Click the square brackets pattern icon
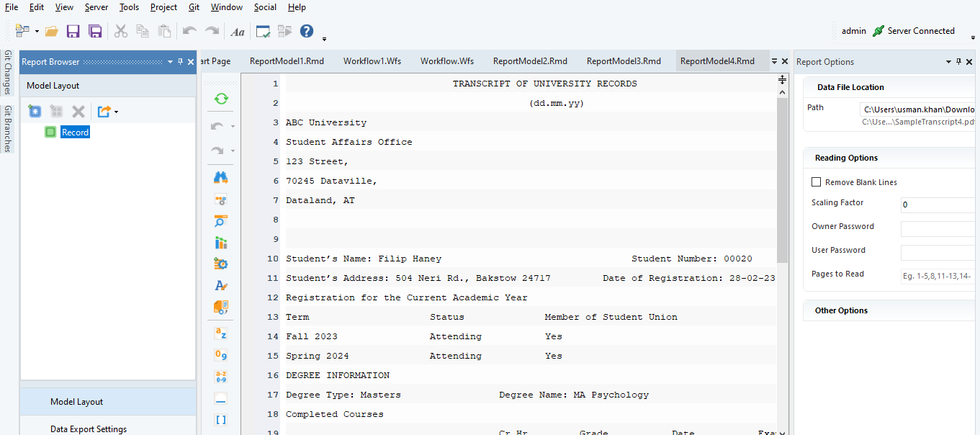Viewport: 980px width, 435px height. (220, 418)
